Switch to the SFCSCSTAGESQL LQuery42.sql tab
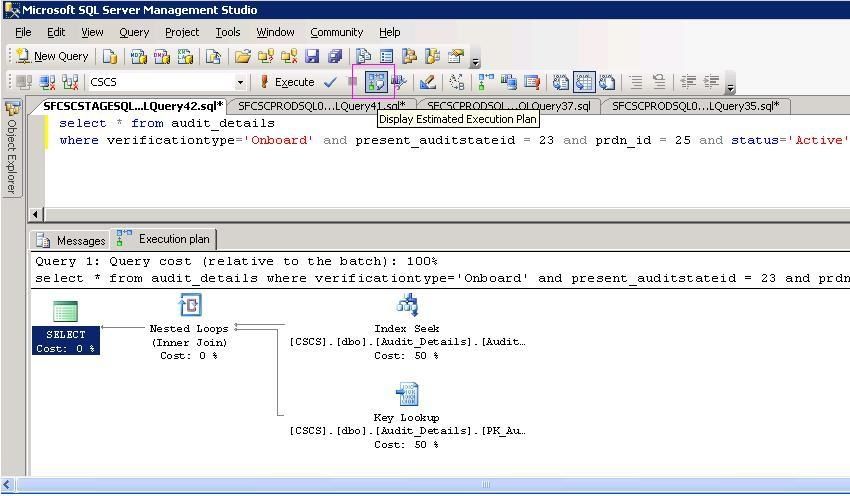Screen dimensions: 850x496 (x=132, y=106)
